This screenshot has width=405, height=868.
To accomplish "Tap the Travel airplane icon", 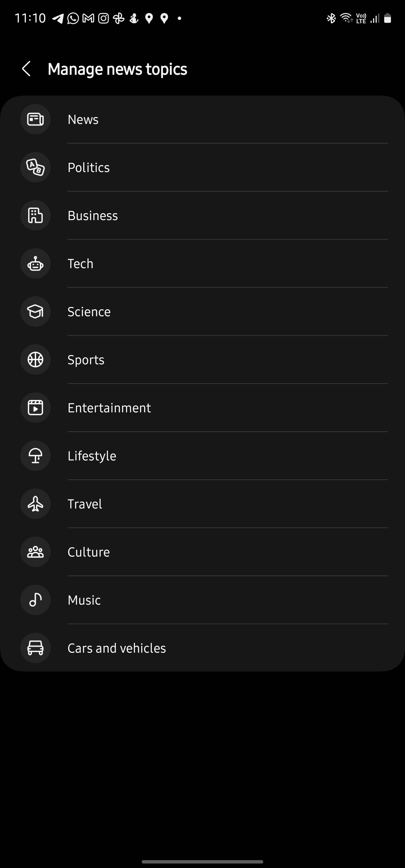I will pos(35,504).
